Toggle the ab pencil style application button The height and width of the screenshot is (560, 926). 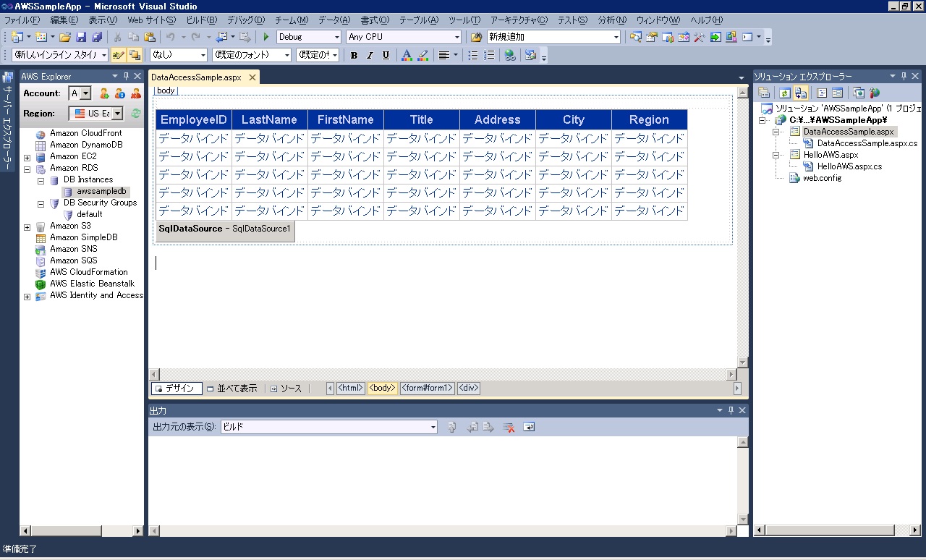tap(118, 55)
